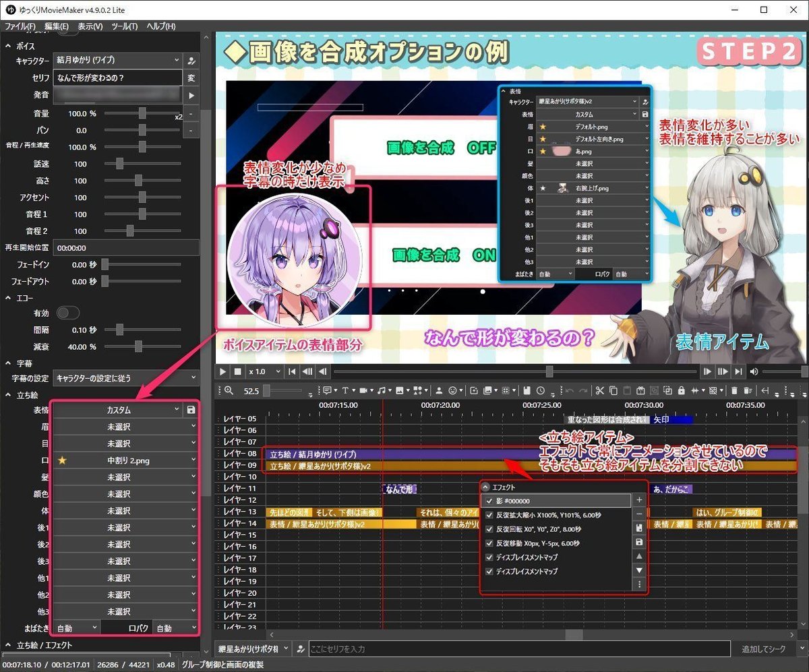Collapse the エフェクト section in the popup
809x672 pixels.
pyautogui.click(x=485, y=487)
